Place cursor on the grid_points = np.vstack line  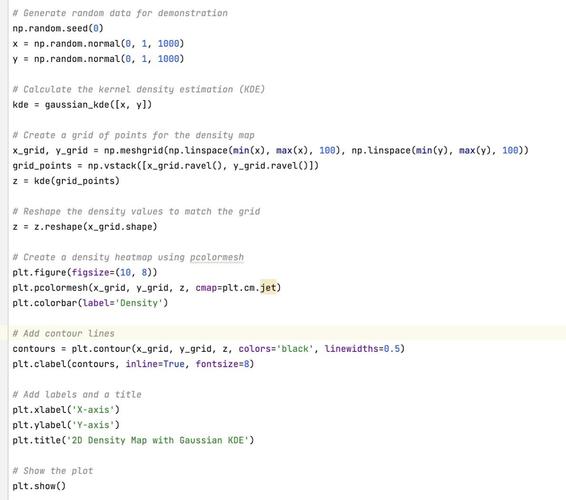[x=166, y=166]
